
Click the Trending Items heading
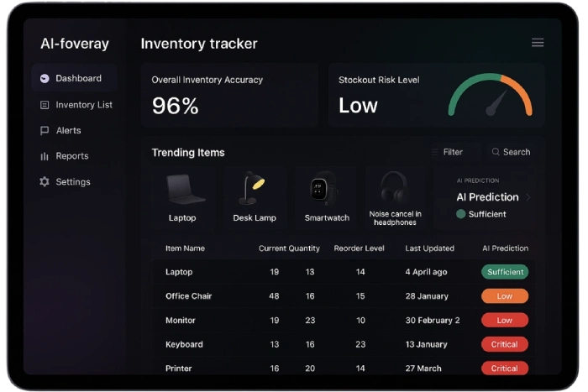point(188,153)
